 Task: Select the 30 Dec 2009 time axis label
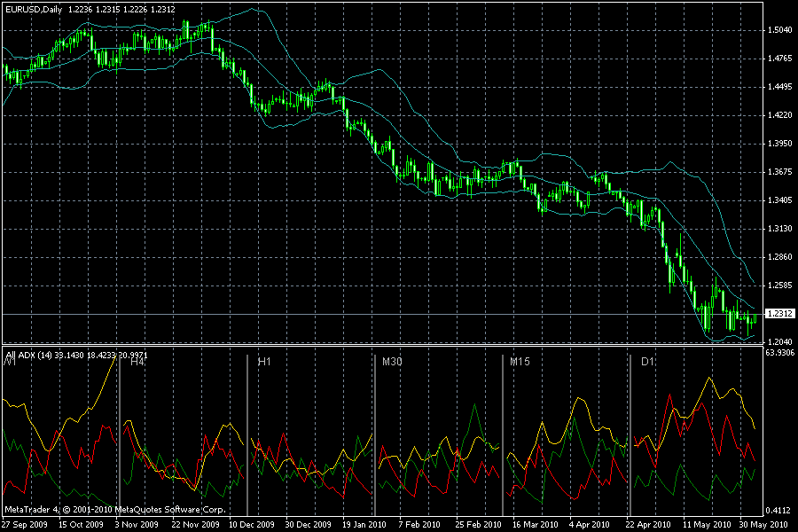[x=308, y=524]
